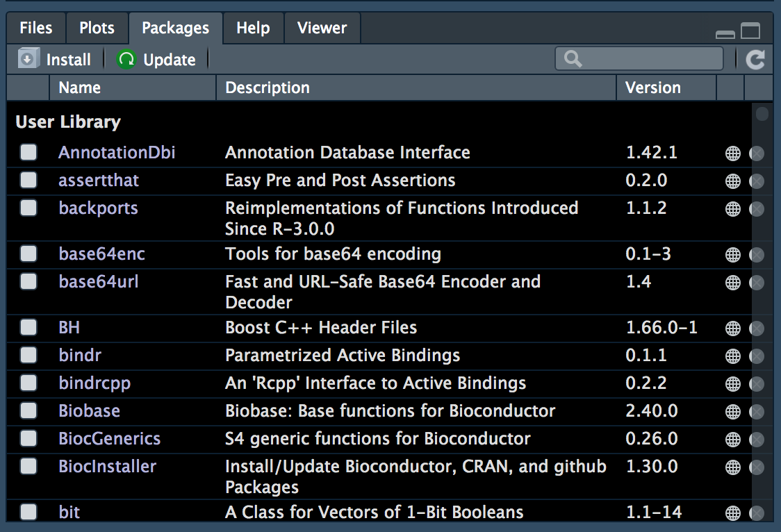Enable the assertthat package checkbox
The width and height of the screenshot is (781, 532).
point(28,180)
